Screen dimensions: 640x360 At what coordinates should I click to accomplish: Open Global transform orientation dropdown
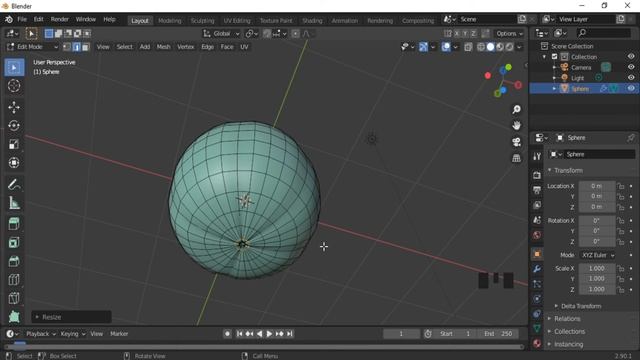tap(222, 33)
